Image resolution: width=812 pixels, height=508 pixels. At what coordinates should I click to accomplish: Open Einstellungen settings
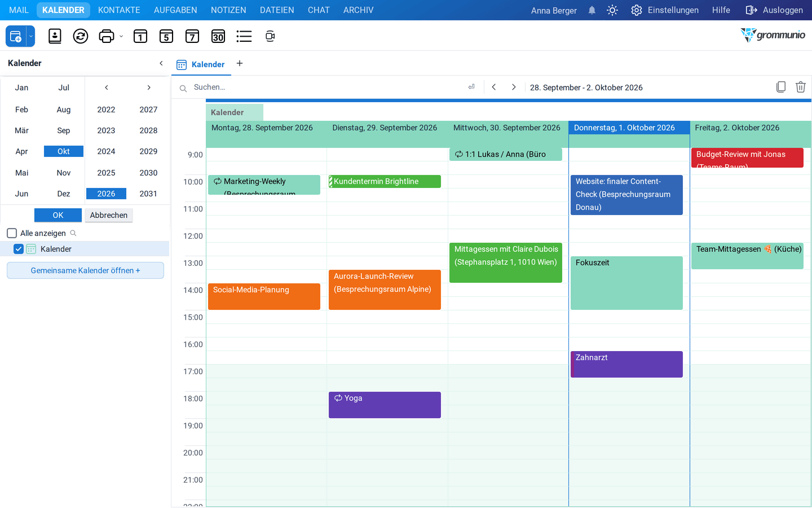click(665, 10)
